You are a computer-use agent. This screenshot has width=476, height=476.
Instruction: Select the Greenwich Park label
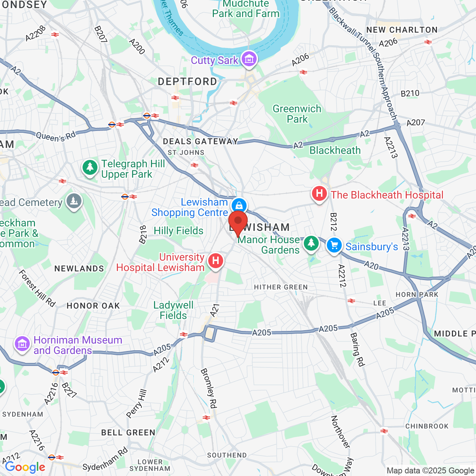click(297, 114)
